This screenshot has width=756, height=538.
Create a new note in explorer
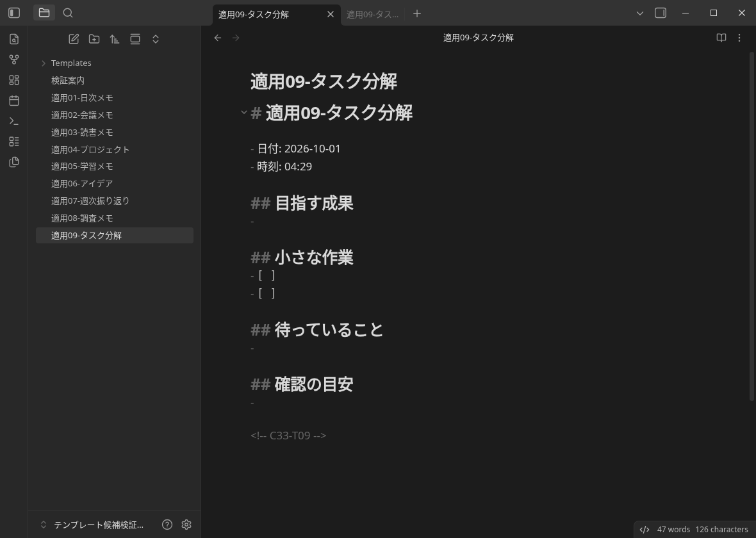click(x=74, y=39)
